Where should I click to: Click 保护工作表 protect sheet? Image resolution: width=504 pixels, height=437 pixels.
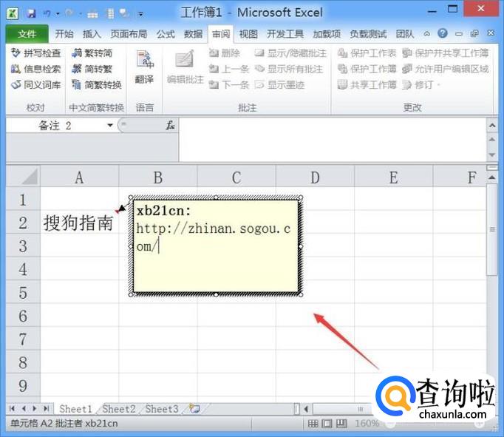(367, 52)
